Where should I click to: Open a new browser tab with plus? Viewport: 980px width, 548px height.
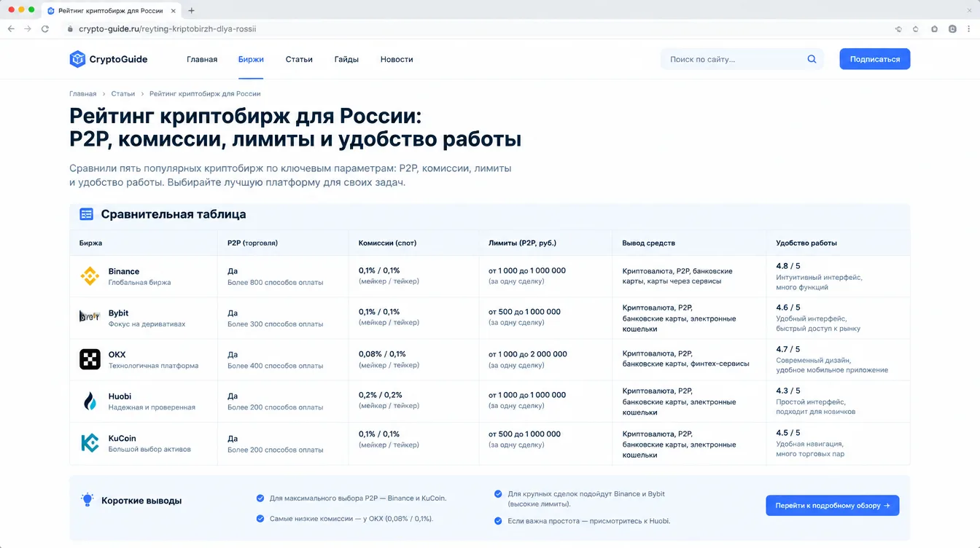tap(192, 10)
